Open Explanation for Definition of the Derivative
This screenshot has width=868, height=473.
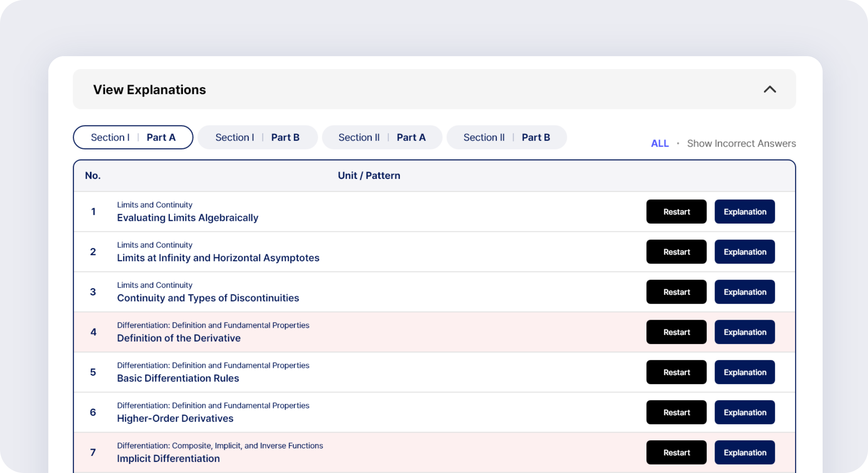pyautogui.click(x=745, y=332)
